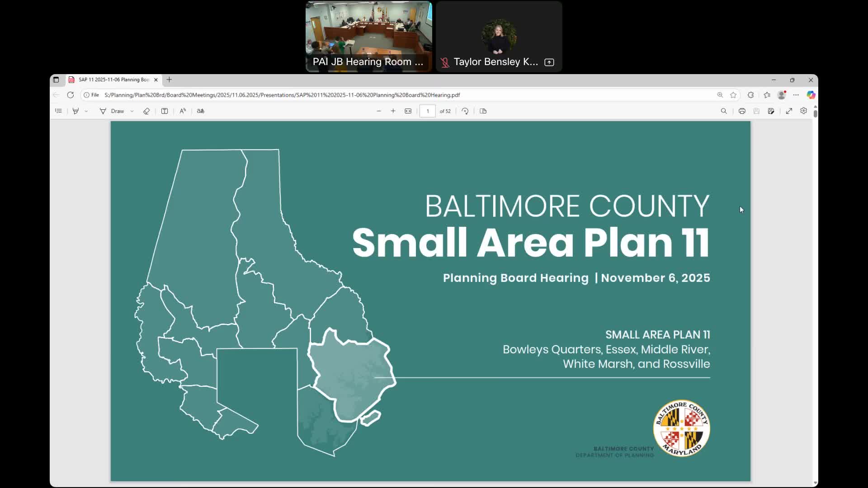
Task: Click the Translate icon in PDF toolbar
Action: [x=201, y=111]
